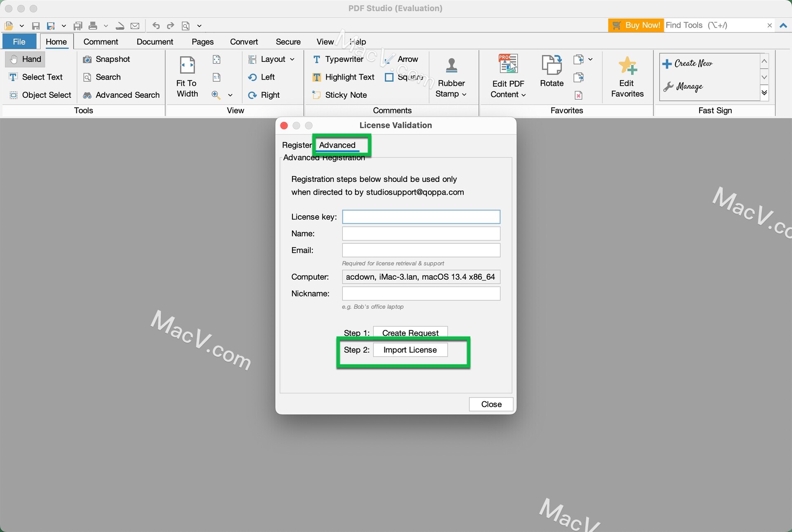Switch to the Pages ribbon tab
The height and width of the screenshot is (532, 792).
203,42
